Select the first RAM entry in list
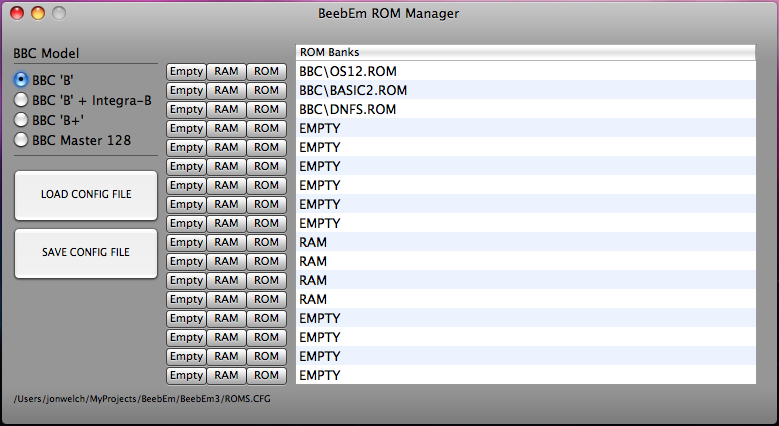 526,242
